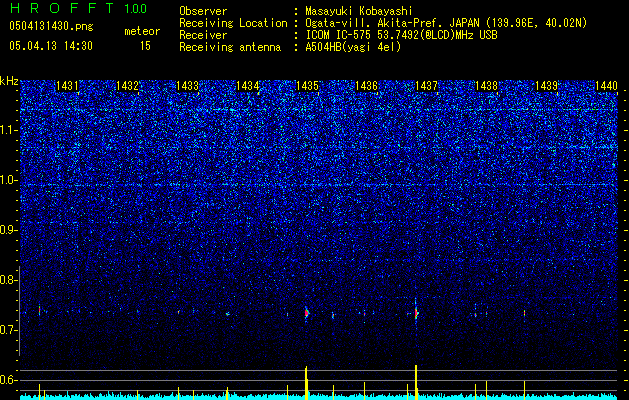This screenshot has height=400, width=629.
Task: Click antenna value A504HB(yagi 4el)
Action: 353,47
